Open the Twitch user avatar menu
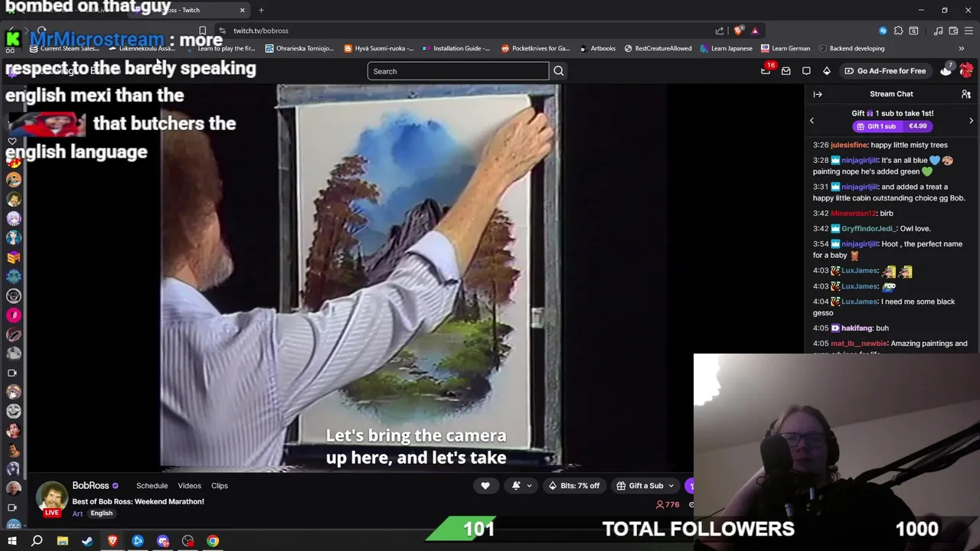Image resolution: width=980 pixels, height=551 pixels. [x=966, y=70]
